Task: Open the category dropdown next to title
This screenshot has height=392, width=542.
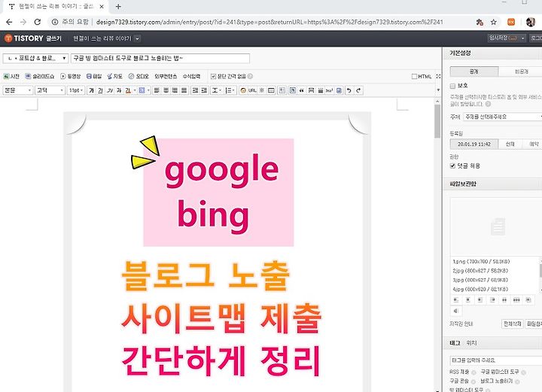Action: (x=35, y=59)
